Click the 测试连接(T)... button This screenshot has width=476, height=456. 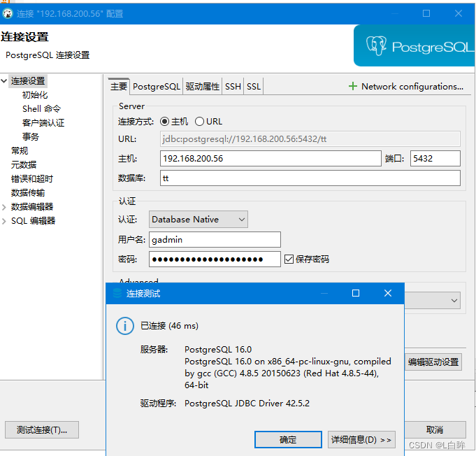pos(42,429)
